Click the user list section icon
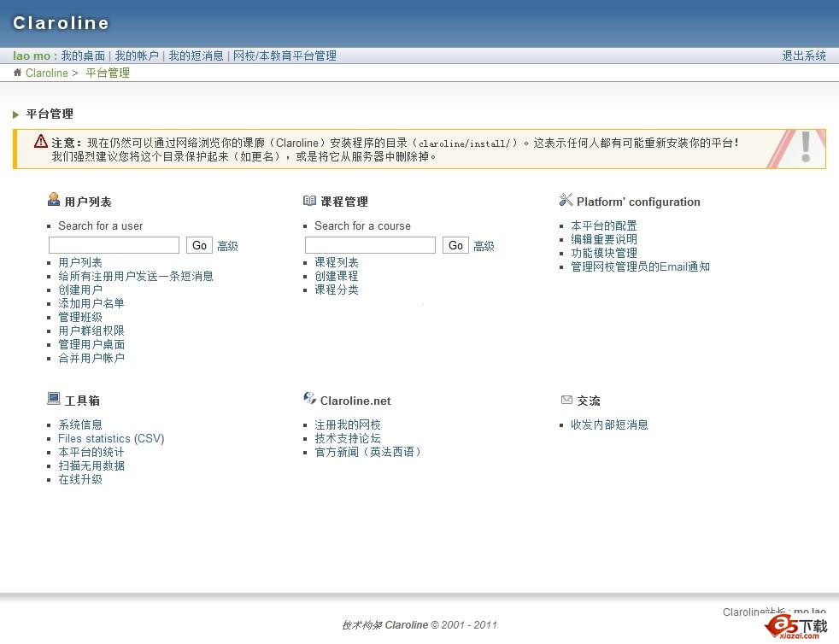This screenshot has height=644, width=839. [x=54, y=201]
